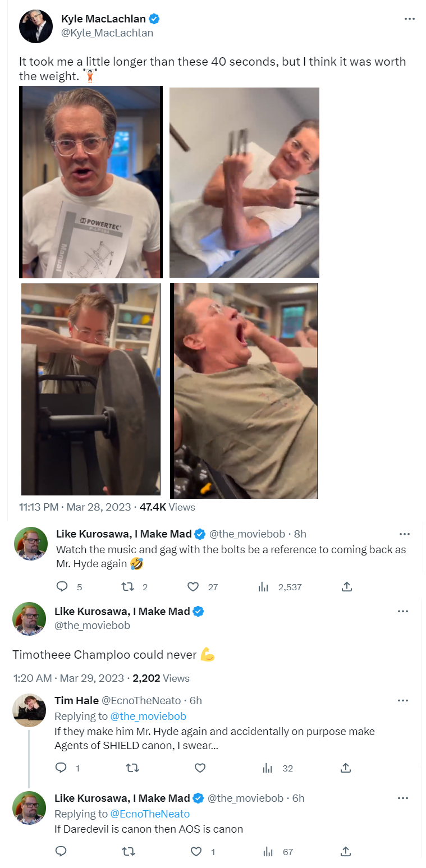Open more menu on 'AOS is canon' reply
The width and height of the screenshot is (426, 868).
point(403,798)
